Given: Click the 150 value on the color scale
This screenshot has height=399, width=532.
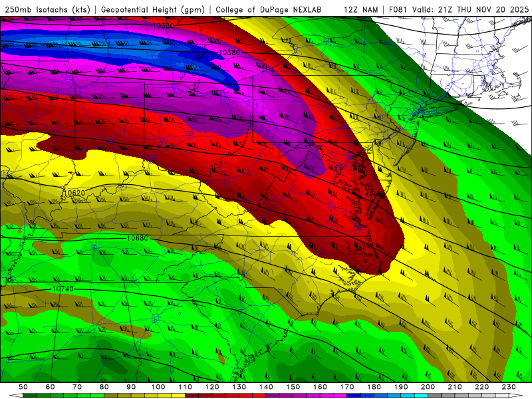Looking at the screenshot, I should (x=293, y=387).
